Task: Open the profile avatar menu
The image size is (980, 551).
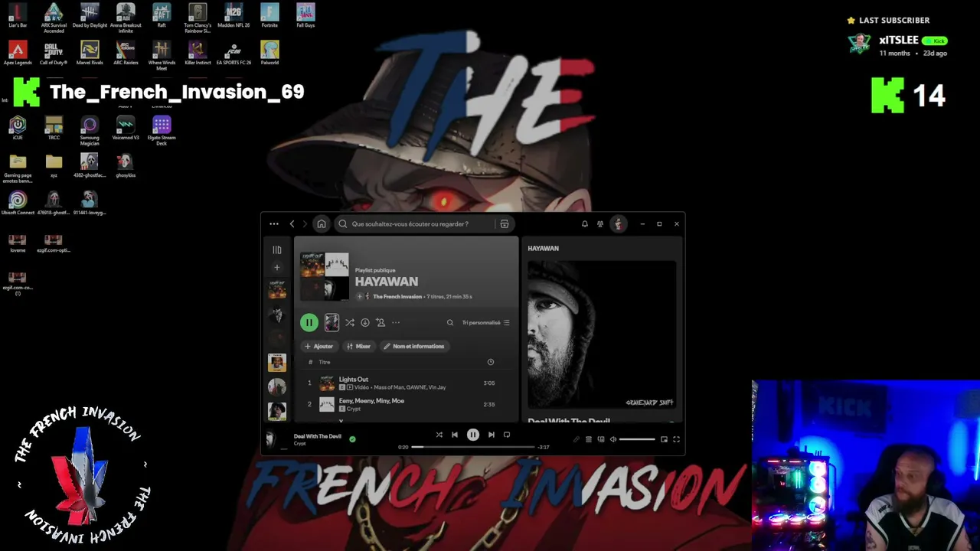Action: point(618,224)
